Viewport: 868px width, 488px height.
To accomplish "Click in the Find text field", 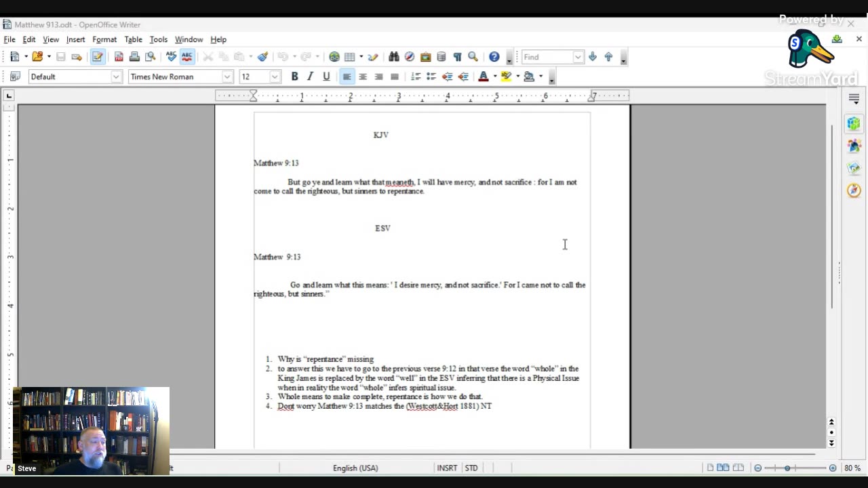I will coord(547,57).
